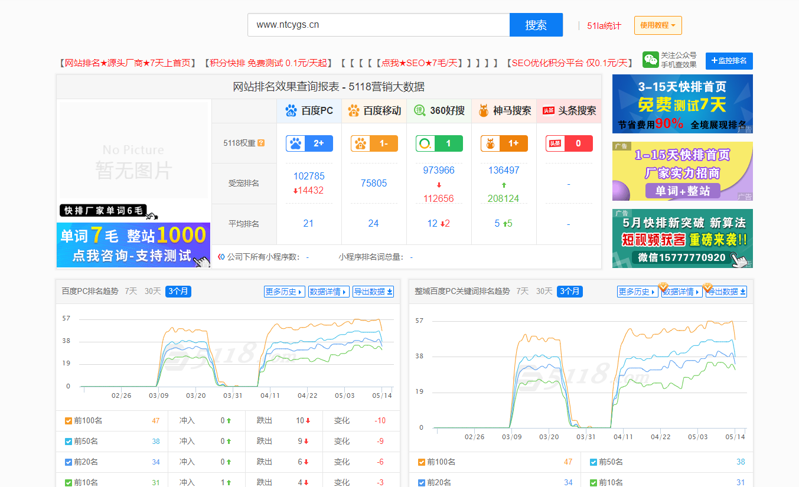Open the 使用教程 dropdown
799x487 pixels.
(x=657, y=25)
